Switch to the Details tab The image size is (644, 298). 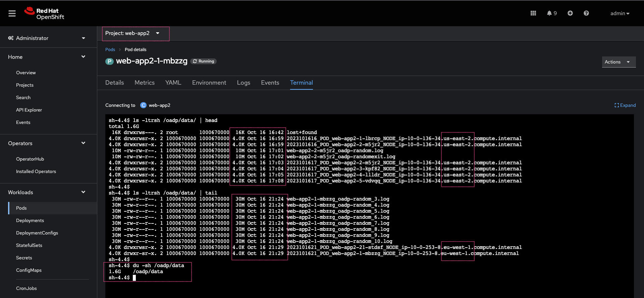pyautogui.click(x=114, y=83)
